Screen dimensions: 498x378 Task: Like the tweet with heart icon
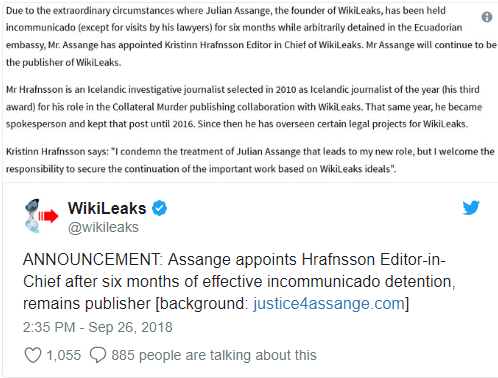[x=33, y=355]
